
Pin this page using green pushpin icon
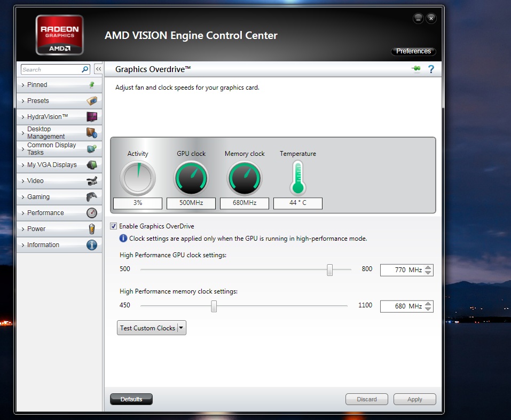(x=416, y=69)
